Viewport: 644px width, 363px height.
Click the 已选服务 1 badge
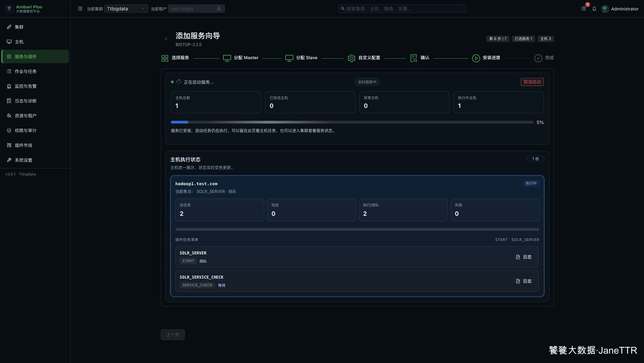click(523, 39)
